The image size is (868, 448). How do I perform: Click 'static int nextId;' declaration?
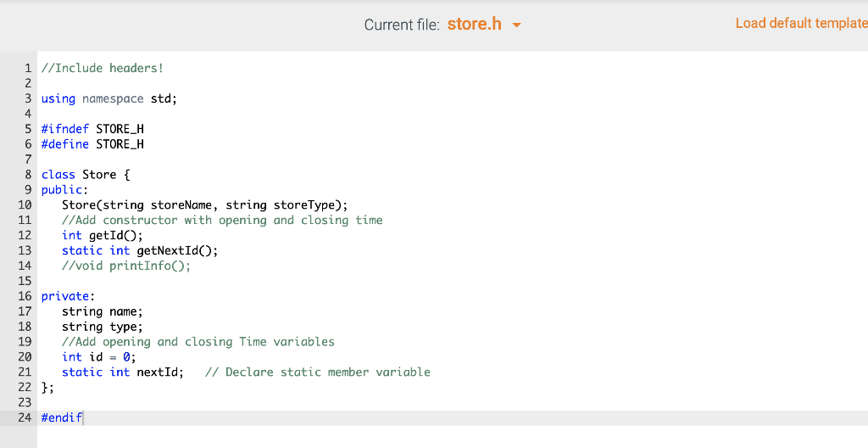click(x=123, y=372)
